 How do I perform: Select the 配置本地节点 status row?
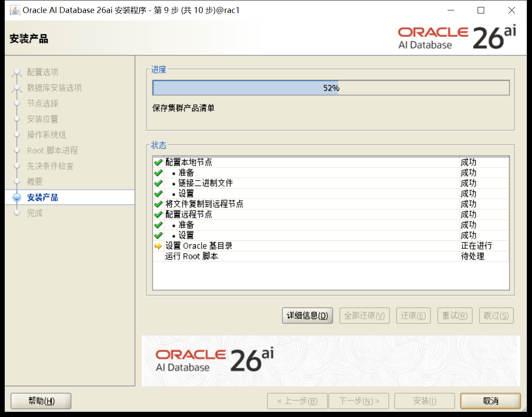[x=331, y=162]
